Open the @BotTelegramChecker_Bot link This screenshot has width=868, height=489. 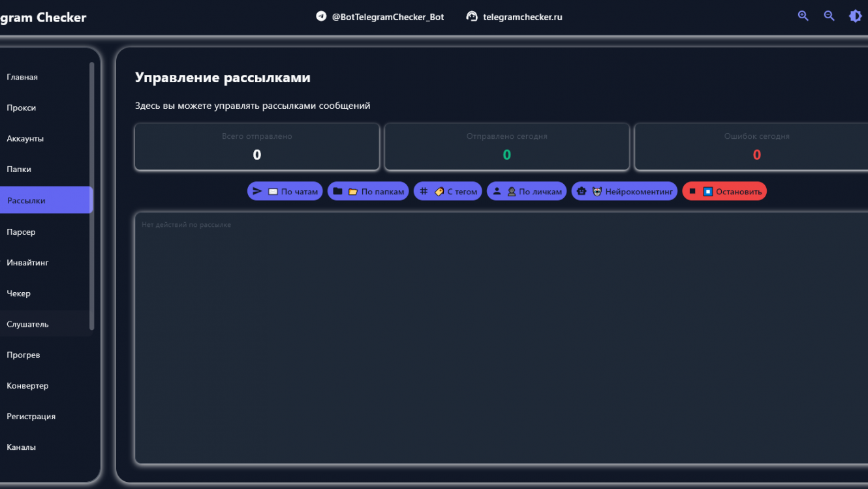388,17
